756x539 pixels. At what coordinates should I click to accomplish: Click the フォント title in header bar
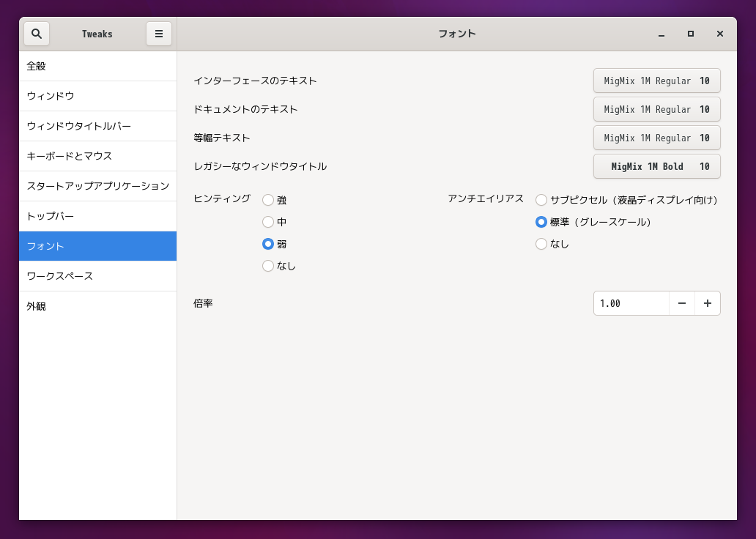(x=457, y=34)
